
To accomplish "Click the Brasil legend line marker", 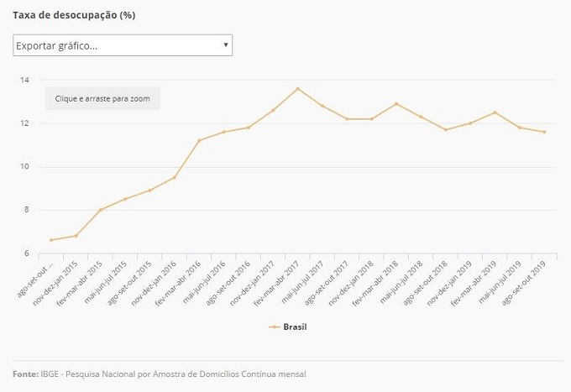I will point(275,327).
